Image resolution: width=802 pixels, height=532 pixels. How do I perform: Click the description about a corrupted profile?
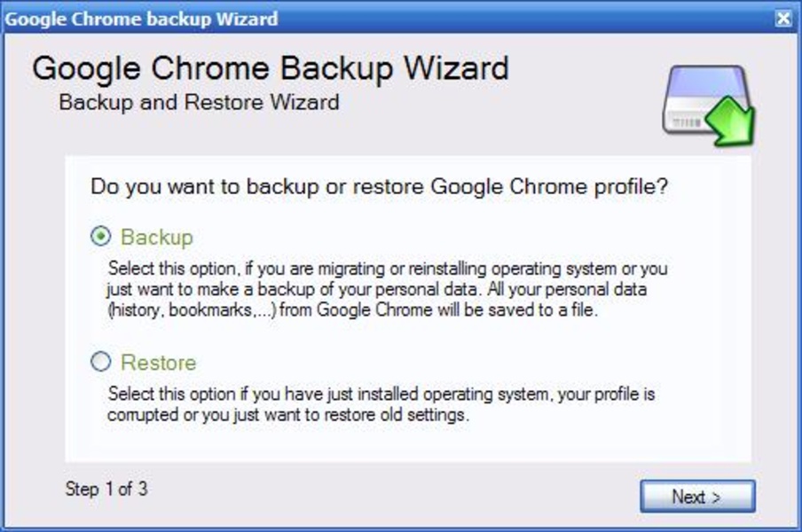tap(381, 393)
